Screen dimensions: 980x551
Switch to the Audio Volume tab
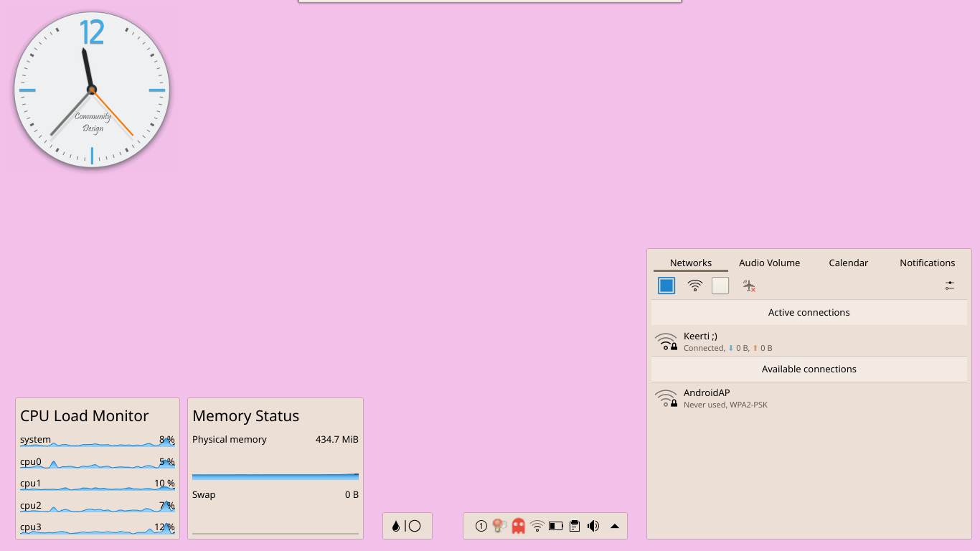tap(769, 263)
